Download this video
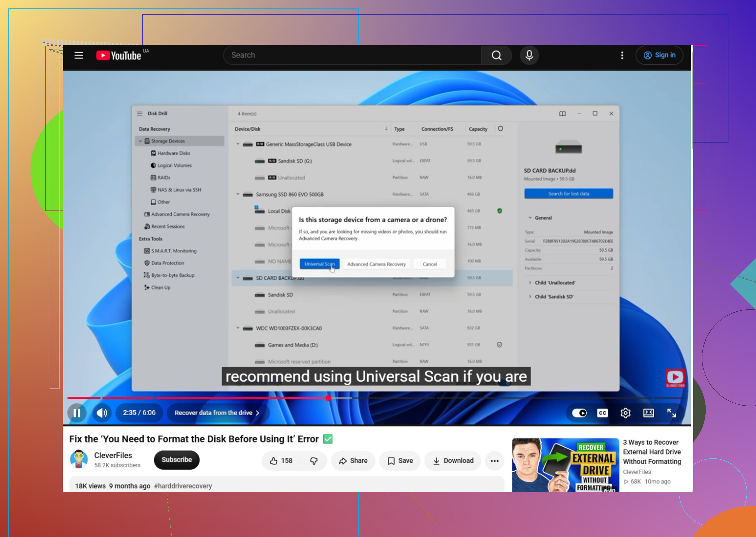This screenshot has height=537, width=756. click(453, 460)
